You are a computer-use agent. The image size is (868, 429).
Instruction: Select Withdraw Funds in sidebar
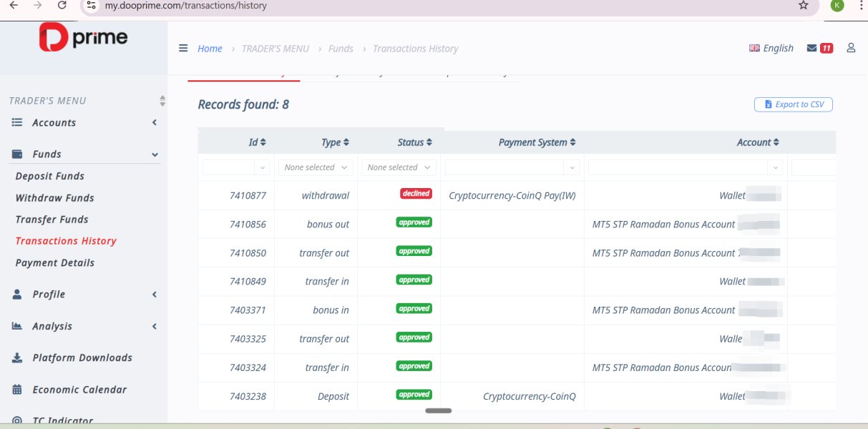[55, 198]
